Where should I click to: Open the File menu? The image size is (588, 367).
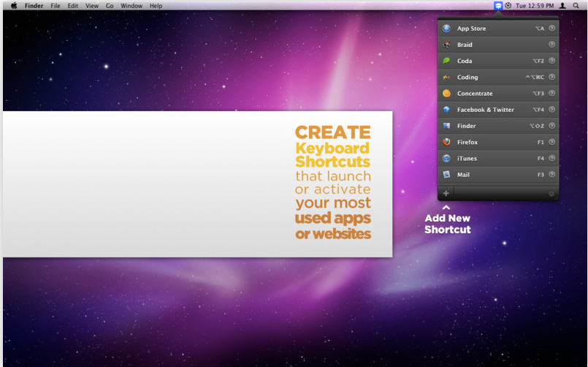click(56, 6)
